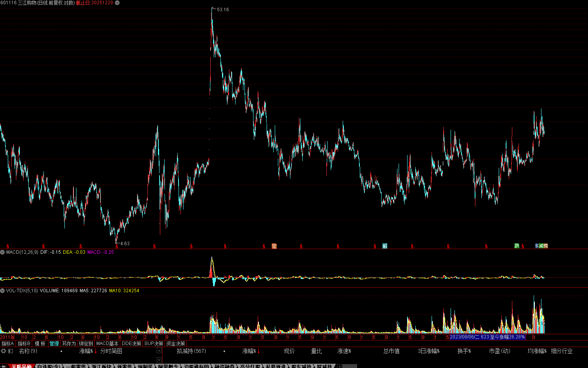Click the pin icon left of 关联品种 tab
Image resolution: width=588 pixels, height=368 pixels.
click(3, 366)
